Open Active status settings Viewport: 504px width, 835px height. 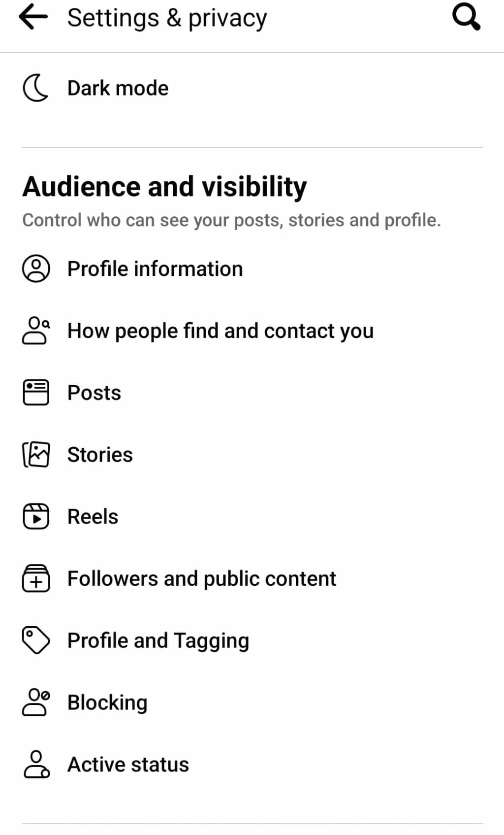pyautogui.click(x=128, y=765)
